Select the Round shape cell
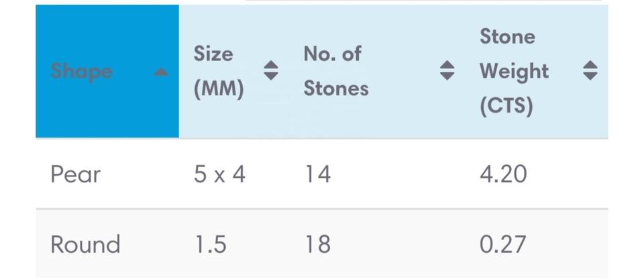Image resolution: width=644 pixels, height=279 pixels. [85, 244]
